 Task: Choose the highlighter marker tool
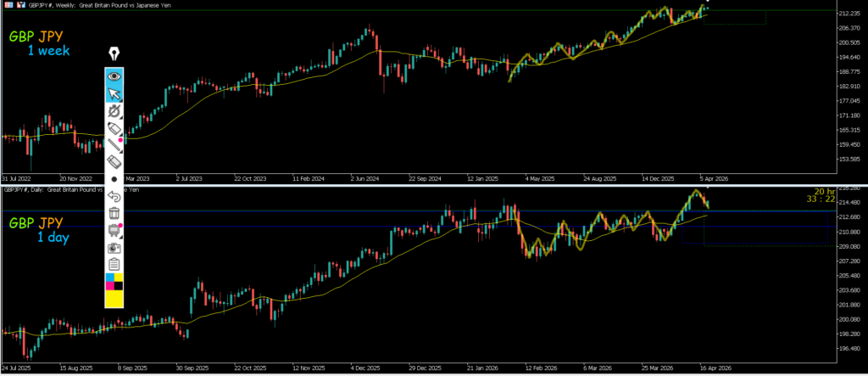pyautogui.click(x=114, y=128)
